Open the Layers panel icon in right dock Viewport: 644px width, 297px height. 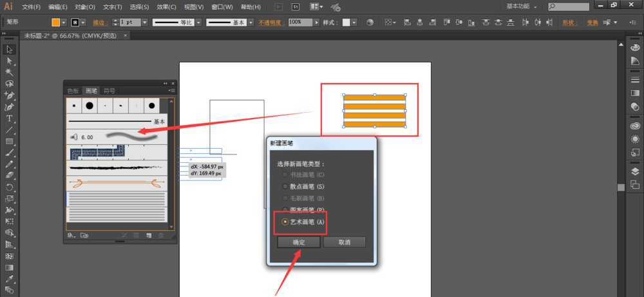[634, 171]
